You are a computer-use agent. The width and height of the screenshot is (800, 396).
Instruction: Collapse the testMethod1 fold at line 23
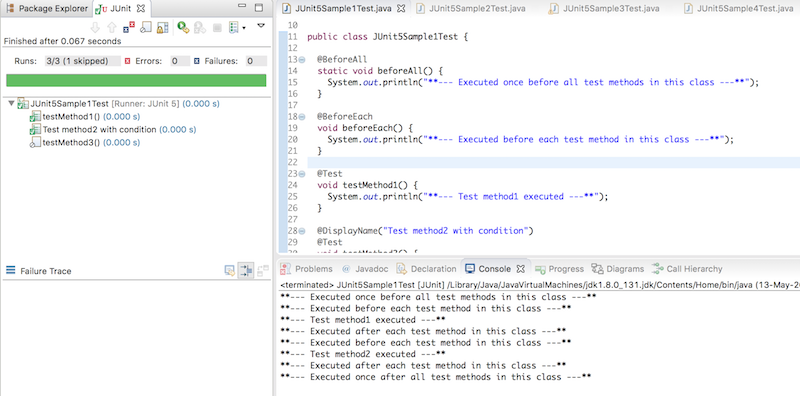pyautogui.click(x=302, y=174)
